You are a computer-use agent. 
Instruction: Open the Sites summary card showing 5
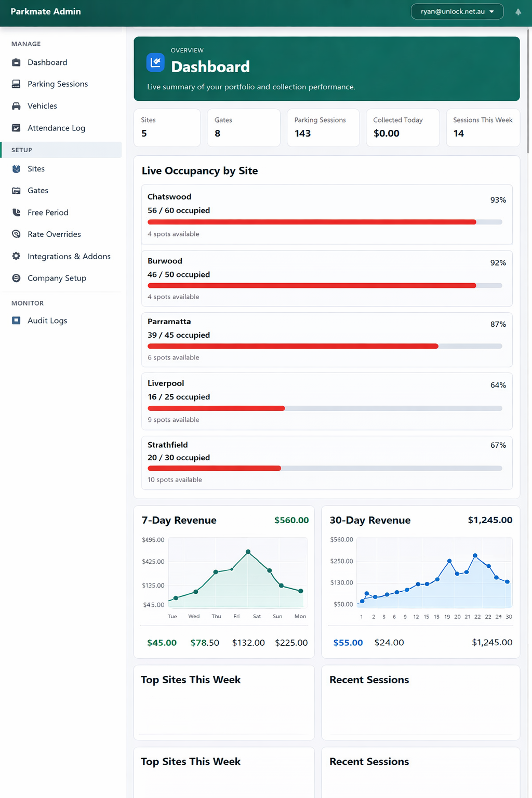(x=167, y=128)
